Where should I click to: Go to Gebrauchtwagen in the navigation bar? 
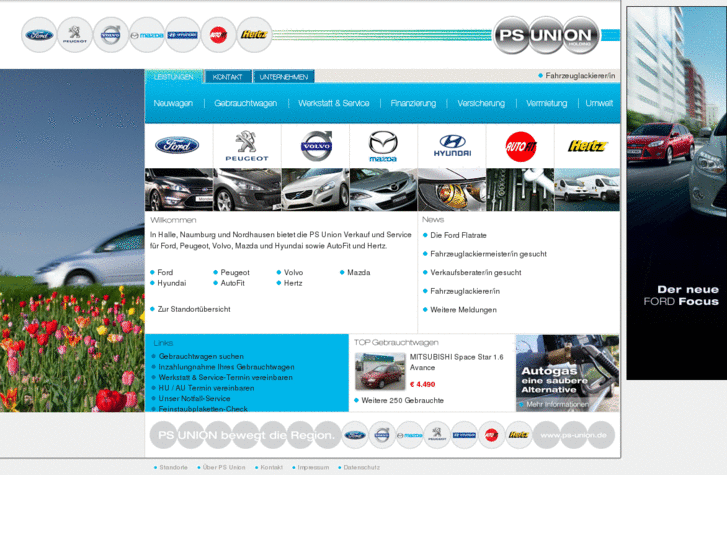click(245, 103)
